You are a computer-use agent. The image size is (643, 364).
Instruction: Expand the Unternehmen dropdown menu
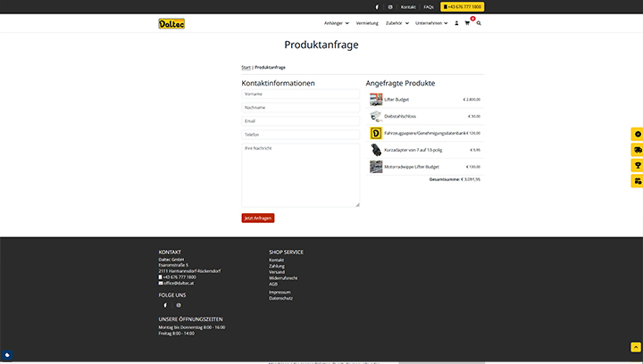pyautogui.click(x=432, y=23)
